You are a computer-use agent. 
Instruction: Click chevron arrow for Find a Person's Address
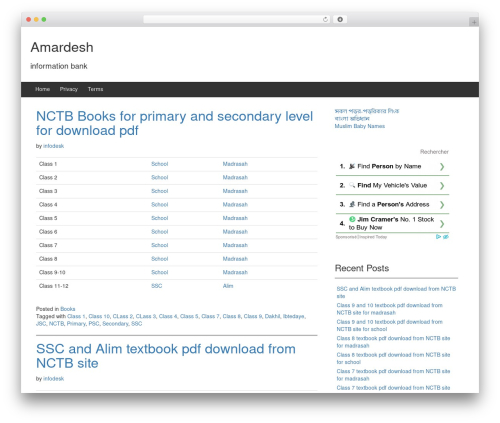[442, 204]
